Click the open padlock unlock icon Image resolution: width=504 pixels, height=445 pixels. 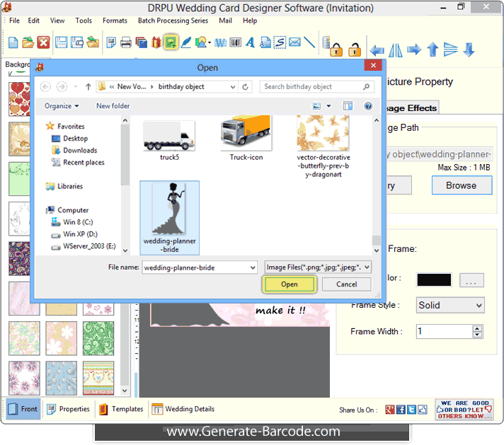[x=355, y=50]
